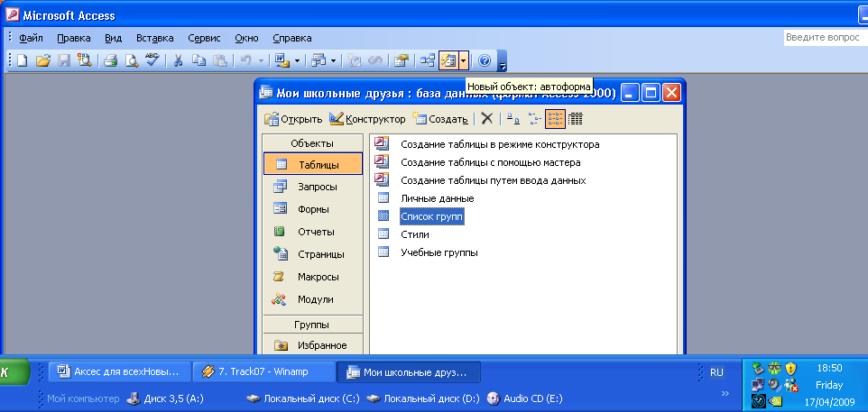The image size is (868, 412).
Task: Expand hidden taskbar toolbar items chevron
Action: (x=725, y=394)
